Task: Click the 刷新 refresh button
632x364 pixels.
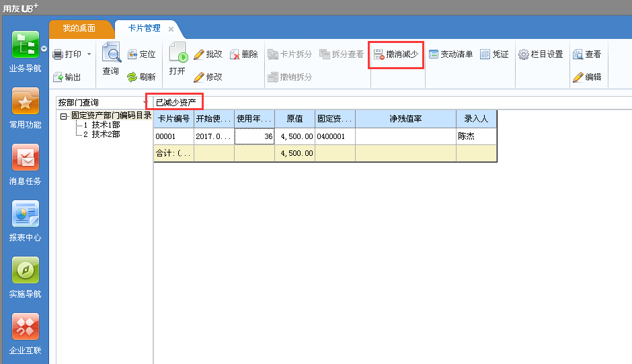Action: coord(141,77)
